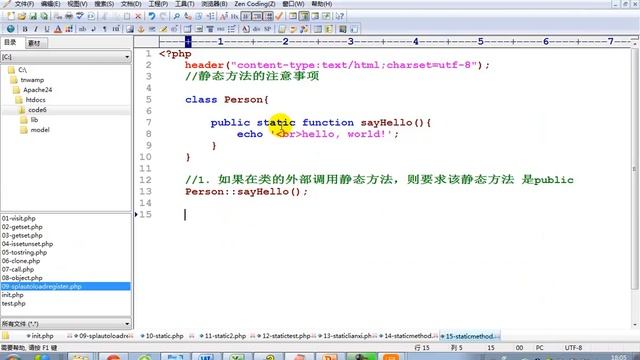Switch to the 14-staticmethod document tab
This screenshot has height=360, width=640.
click(x=407, y=336)
